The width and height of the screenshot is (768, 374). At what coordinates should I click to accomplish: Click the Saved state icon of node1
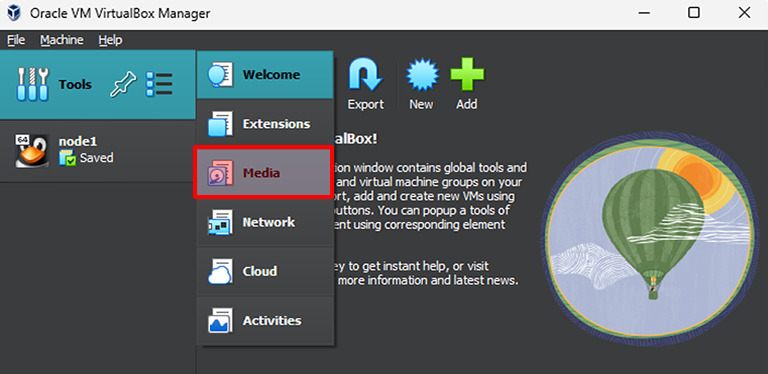[x=68, y=158]
